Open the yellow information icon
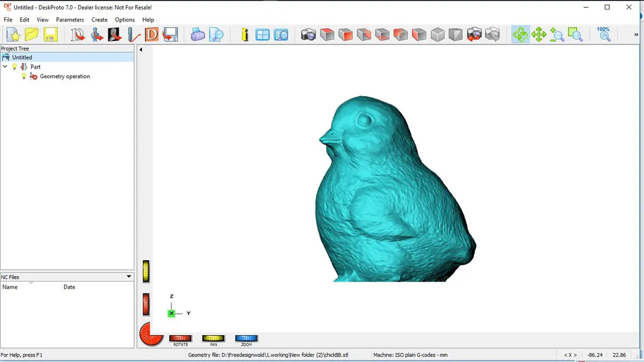 coord(244,35)
